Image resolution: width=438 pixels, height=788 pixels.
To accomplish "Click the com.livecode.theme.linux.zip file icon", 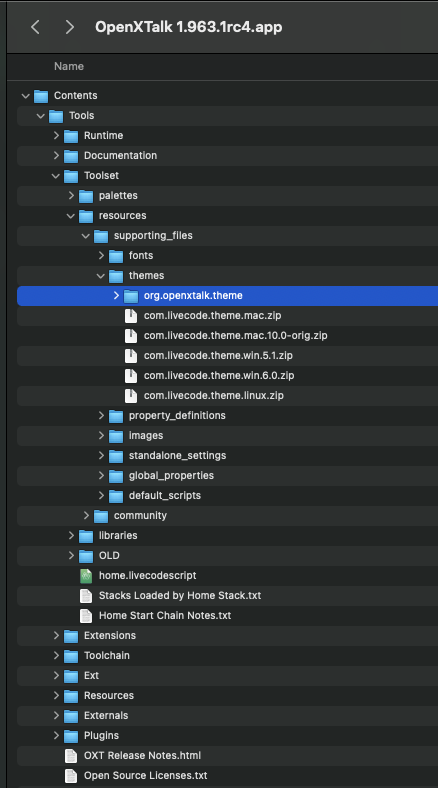I will pos(131,396).
